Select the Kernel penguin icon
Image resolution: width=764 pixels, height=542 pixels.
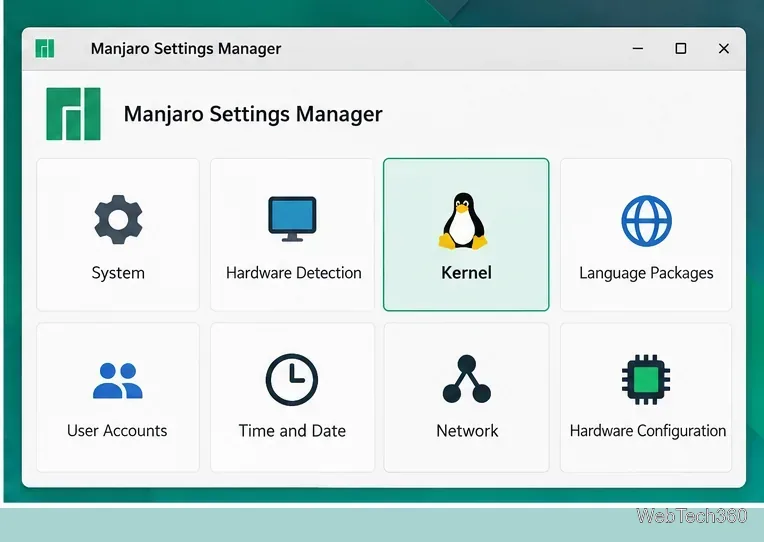point(463,221)
